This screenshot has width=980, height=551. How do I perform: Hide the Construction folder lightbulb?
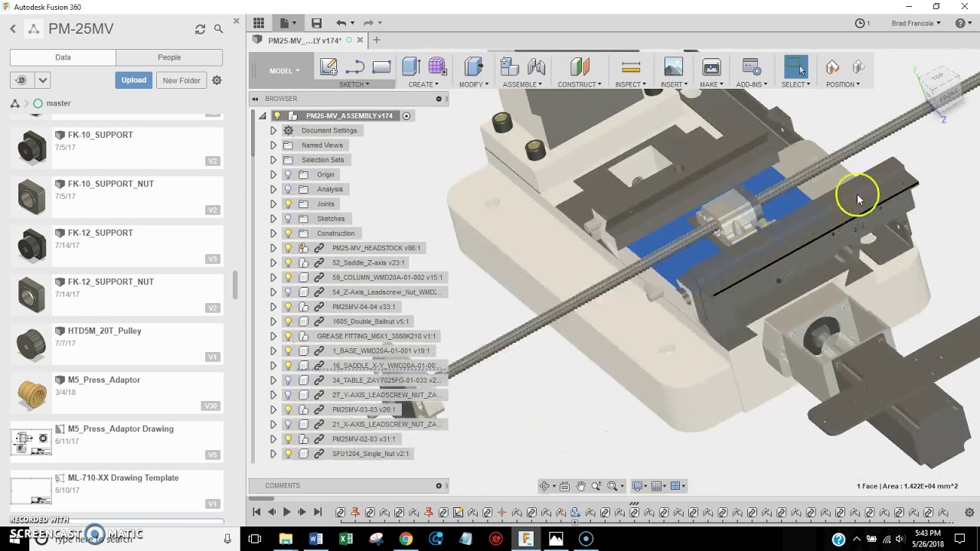[289, 233]
